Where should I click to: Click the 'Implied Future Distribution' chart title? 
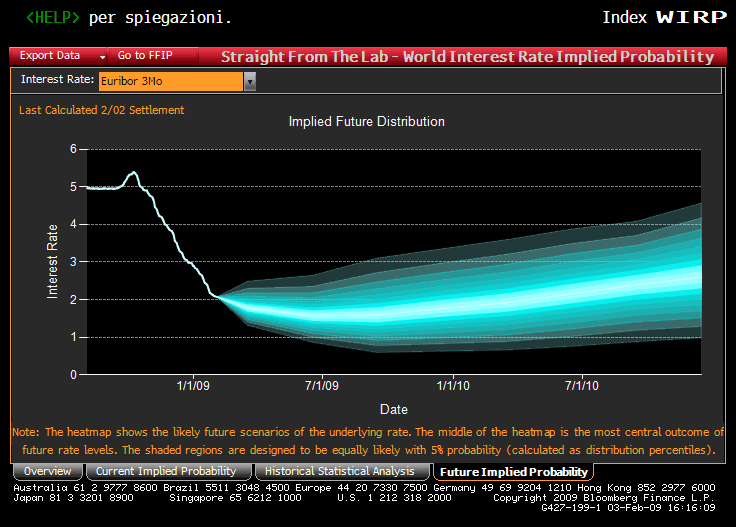(x=367, y=122)
